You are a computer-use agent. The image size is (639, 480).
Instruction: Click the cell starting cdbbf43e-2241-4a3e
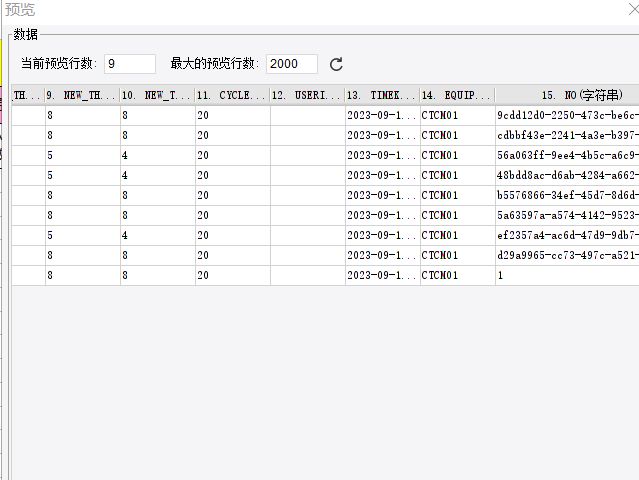click(567, 135)
